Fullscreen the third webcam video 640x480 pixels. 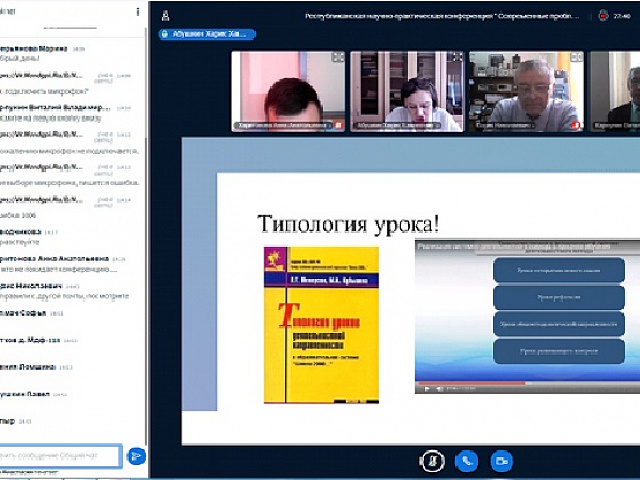pyautogui.click(x=572, y=58)
